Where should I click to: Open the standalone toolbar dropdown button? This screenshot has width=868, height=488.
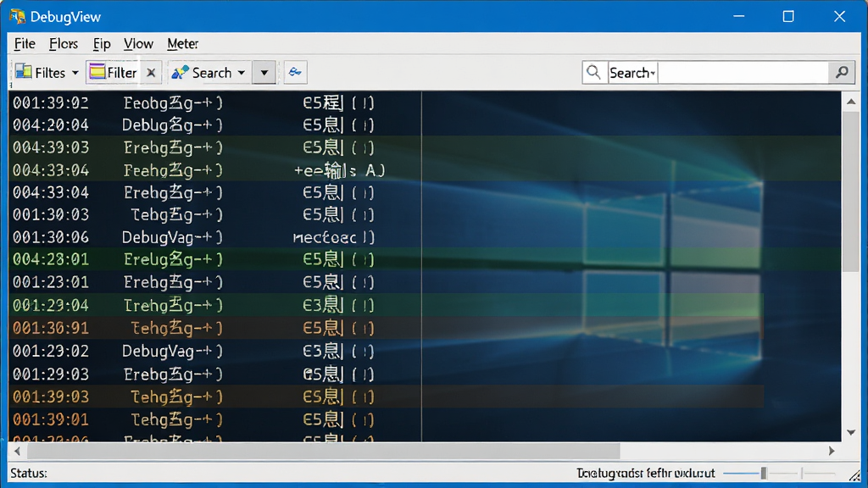pyautogui.click(x=264, y=73)
